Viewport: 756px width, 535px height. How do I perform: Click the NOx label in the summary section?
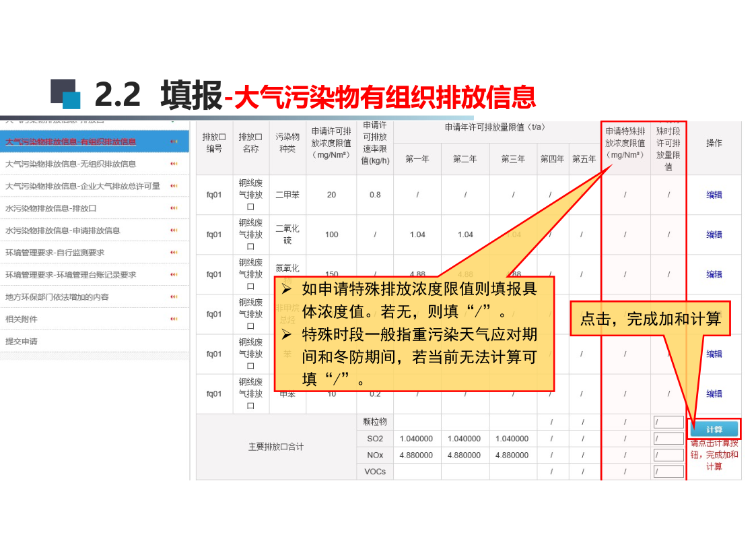tap(375, 455)
